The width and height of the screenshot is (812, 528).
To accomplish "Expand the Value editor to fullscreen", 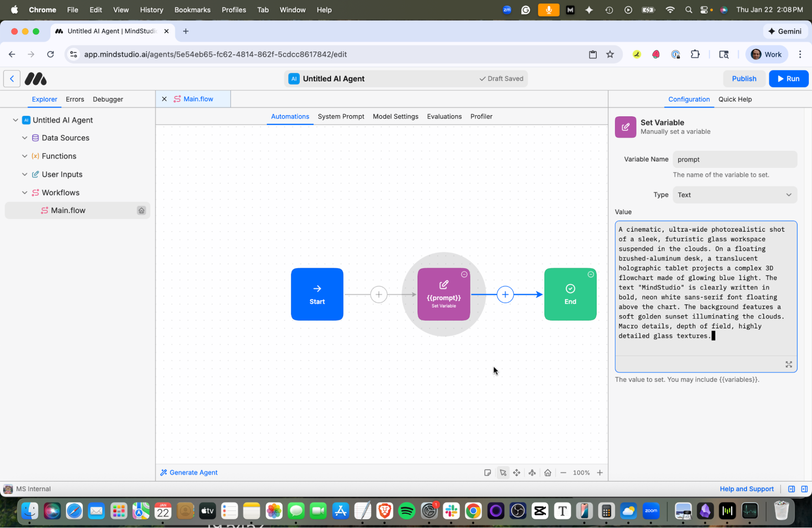I will [x=788, y=364].
